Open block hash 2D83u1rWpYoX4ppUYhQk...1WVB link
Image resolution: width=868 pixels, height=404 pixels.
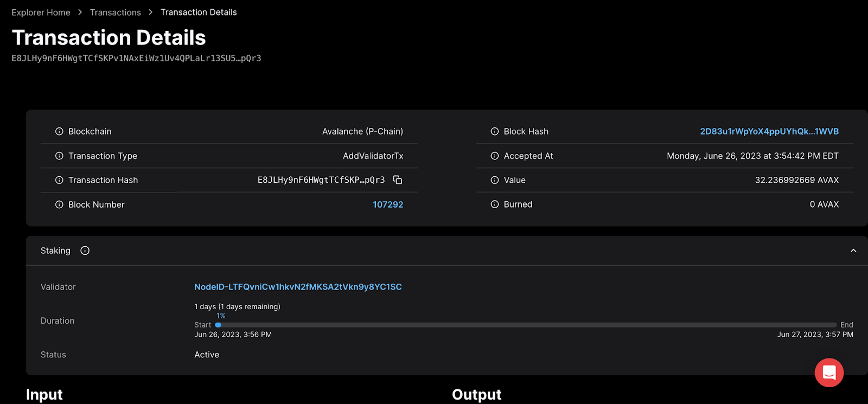pos(769,131)
